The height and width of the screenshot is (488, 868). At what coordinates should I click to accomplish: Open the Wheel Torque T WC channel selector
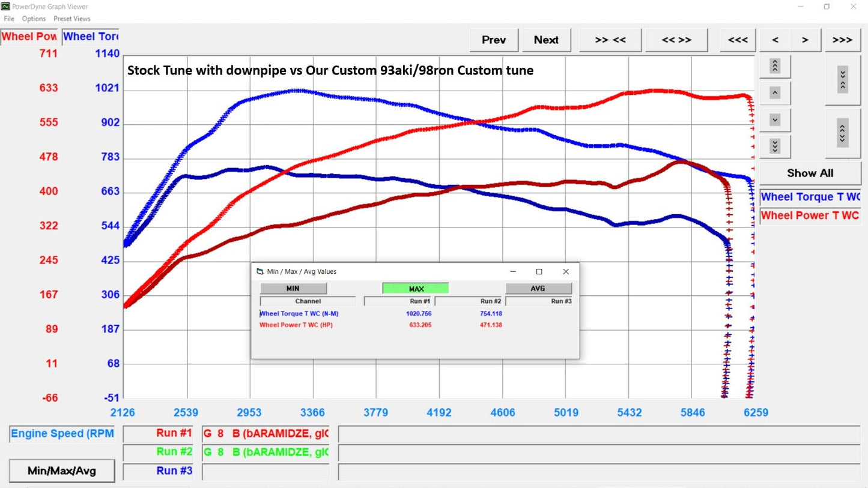point(810,197)
